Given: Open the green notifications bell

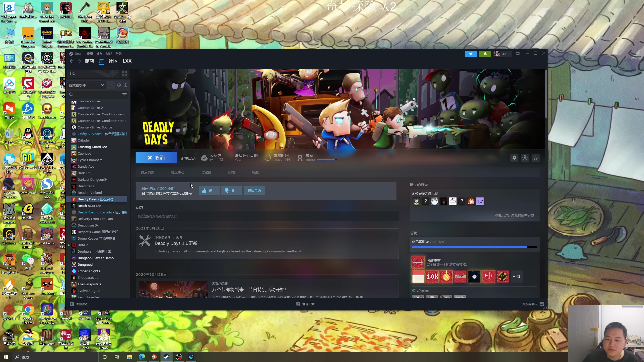Looking at the screenshot, I should [485, 54].
